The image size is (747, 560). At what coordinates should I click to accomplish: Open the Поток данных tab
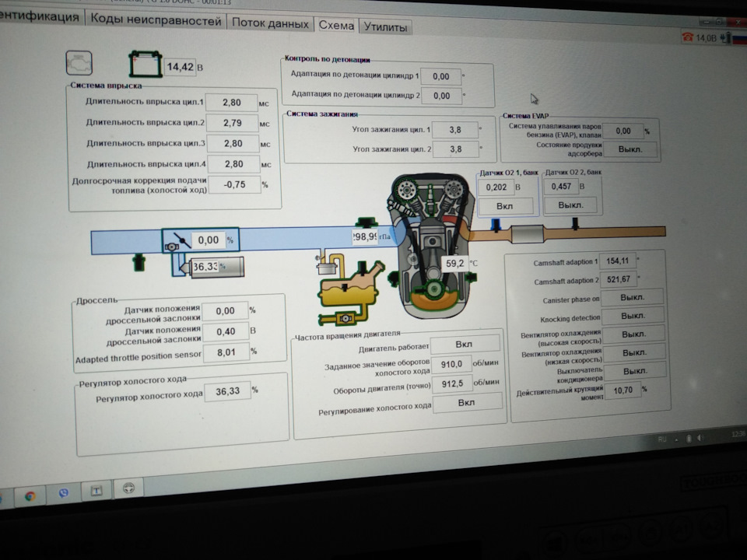270,23
